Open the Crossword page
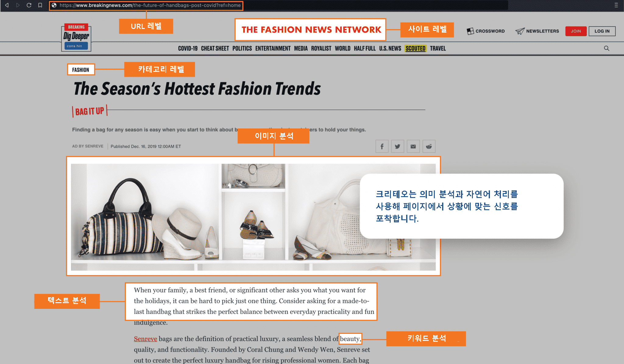624x364 pixels. pos(486,31)
